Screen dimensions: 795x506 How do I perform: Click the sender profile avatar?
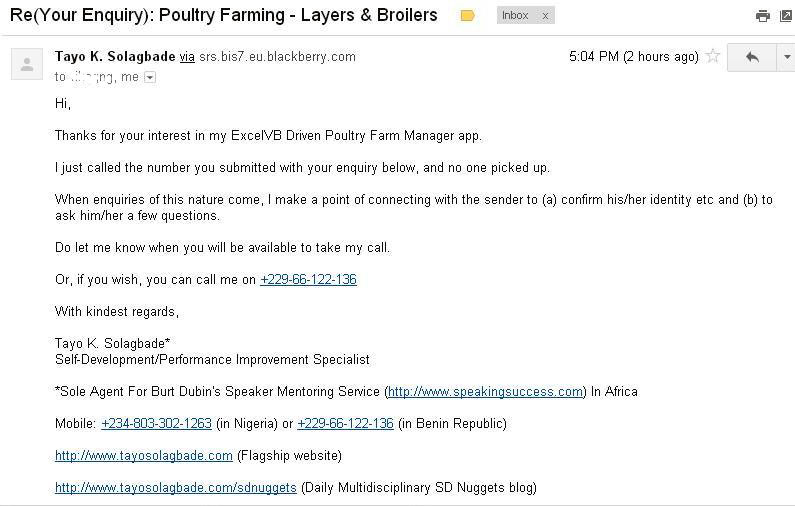[x=27, y=64]
